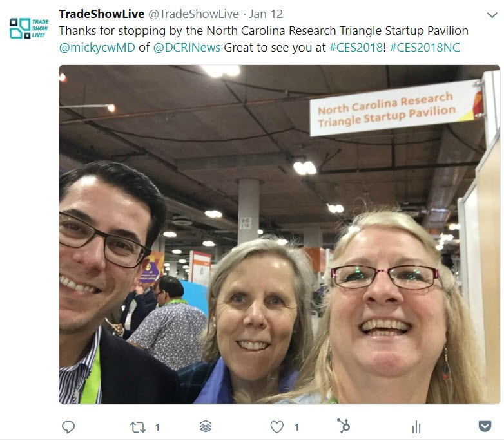
Task: Click the HubSpot sprocket icon
Action: pos(344,426)
